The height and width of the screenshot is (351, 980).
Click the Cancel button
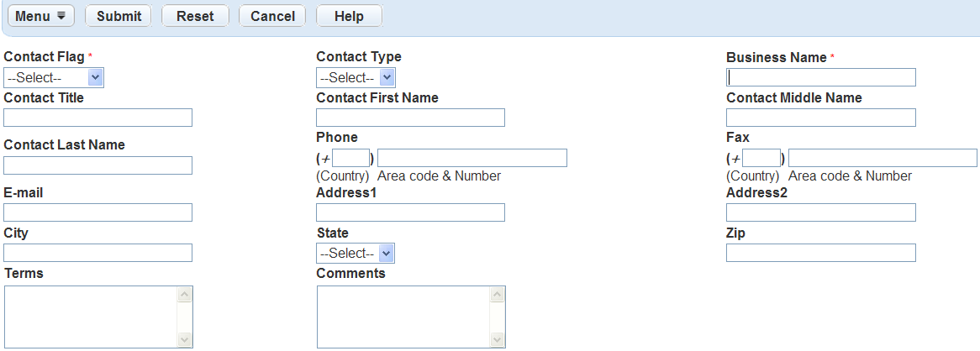[272, 16]
